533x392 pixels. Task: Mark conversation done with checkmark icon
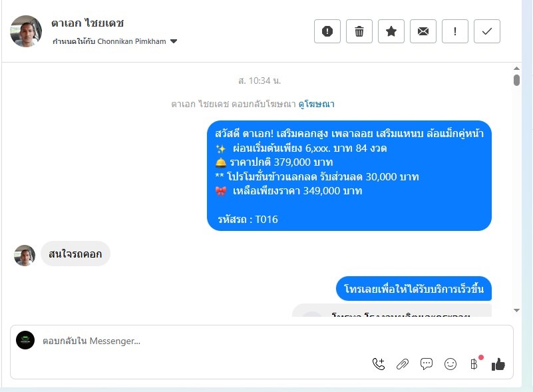point(487,31)
